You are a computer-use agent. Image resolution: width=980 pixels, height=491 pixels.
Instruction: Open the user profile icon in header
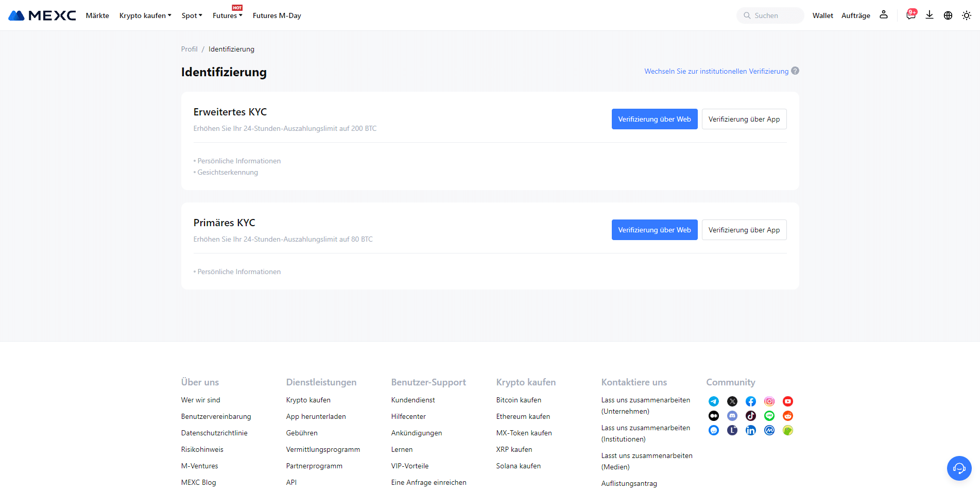pos(884,15)
